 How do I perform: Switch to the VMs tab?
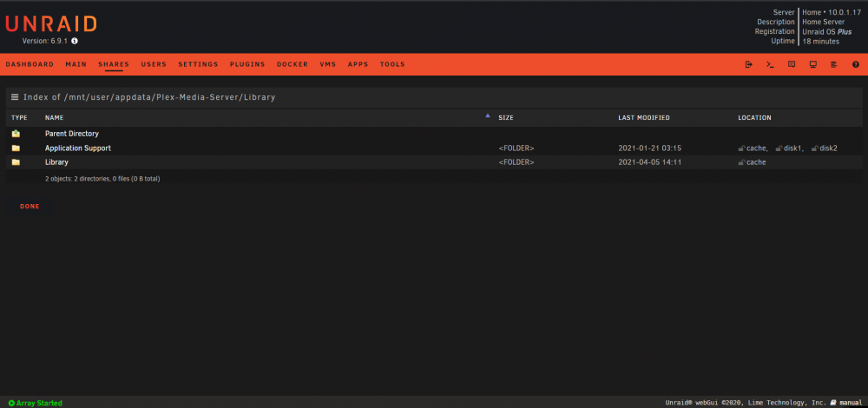(x=328, y=64)
